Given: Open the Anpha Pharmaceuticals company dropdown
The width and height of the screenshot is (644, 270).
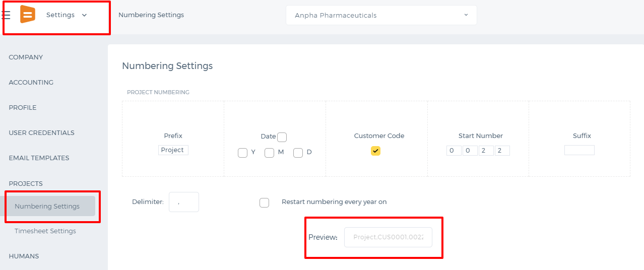Looking at the screenshot, I should click(381, 15).
